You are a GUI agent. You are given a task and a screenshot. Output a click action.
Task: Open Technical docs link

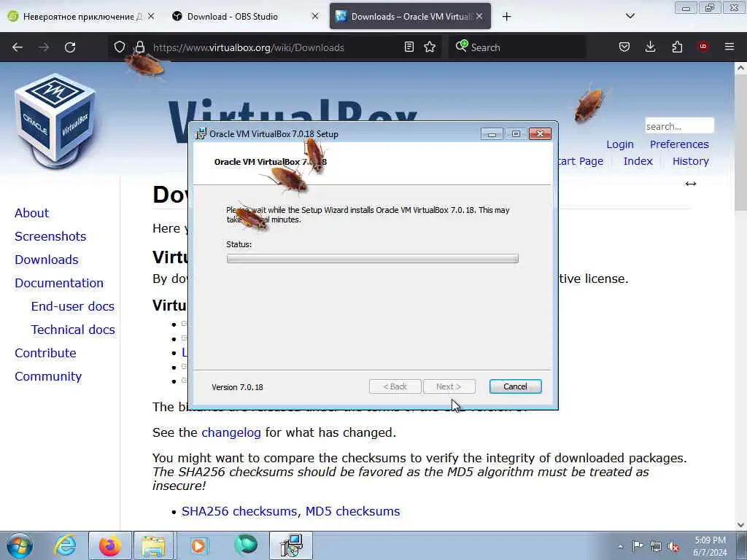pos(73,330)
